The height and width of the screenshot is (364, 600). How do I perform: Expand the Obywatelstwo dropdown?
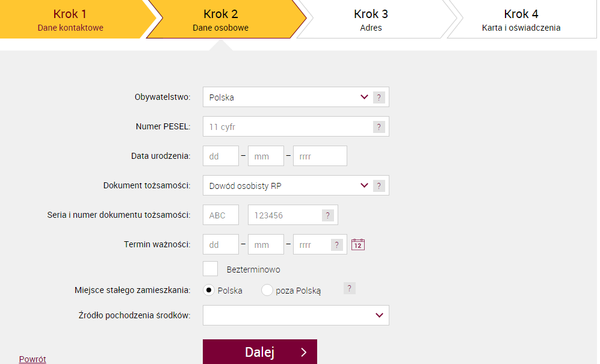[296, 97]
